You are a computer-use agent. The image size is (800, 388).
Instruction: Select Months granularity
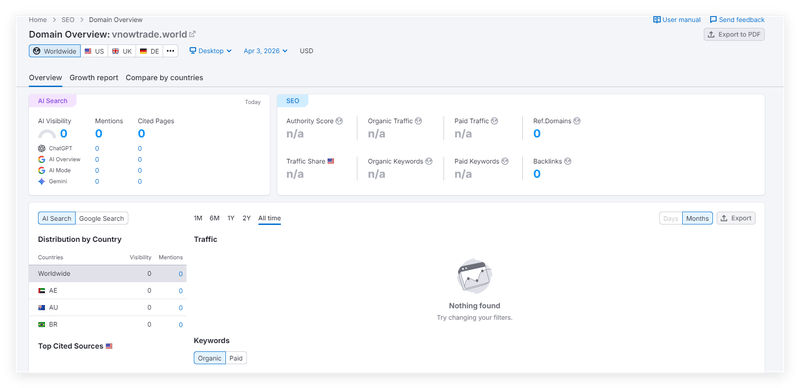point(697,219)
